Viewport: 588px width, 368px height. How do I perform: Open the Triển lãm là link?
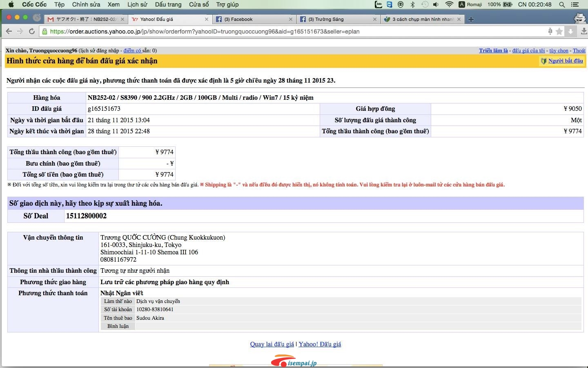[493, 51]
